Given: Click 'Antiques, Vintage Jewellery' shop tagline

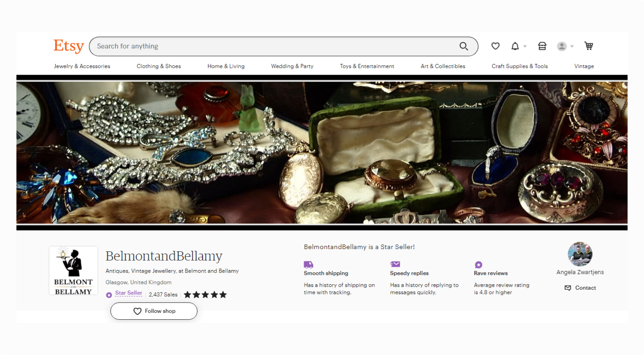Looking at the screenshot, I should coord(172,271).
